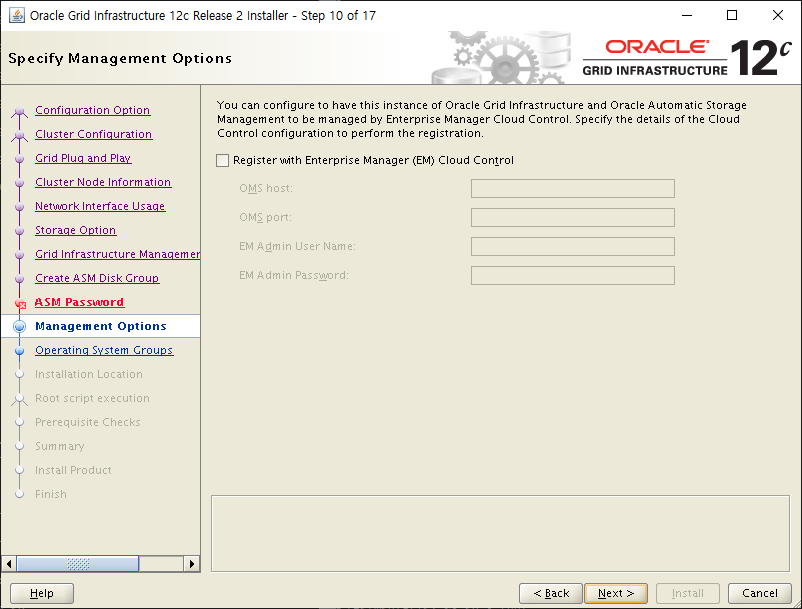Click the Install Product step text
This screenshot has height=609, width=802.
pyautogui.click(x=73, y=470)
